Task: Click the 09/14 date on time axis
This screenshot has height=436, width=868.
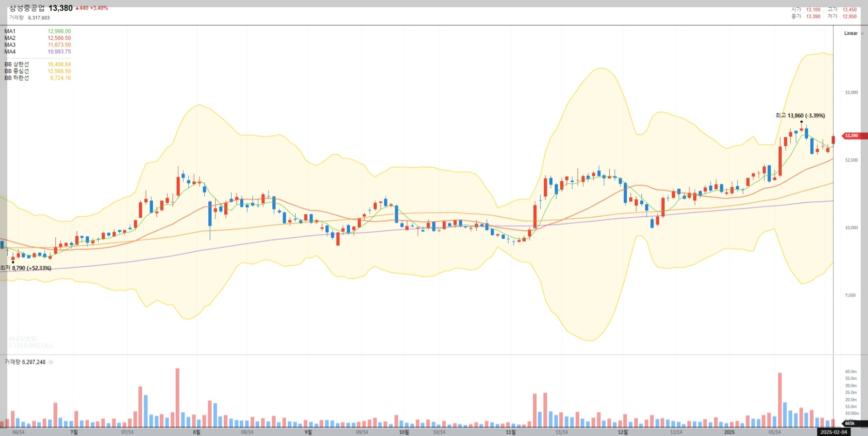Action: [362, 432]
